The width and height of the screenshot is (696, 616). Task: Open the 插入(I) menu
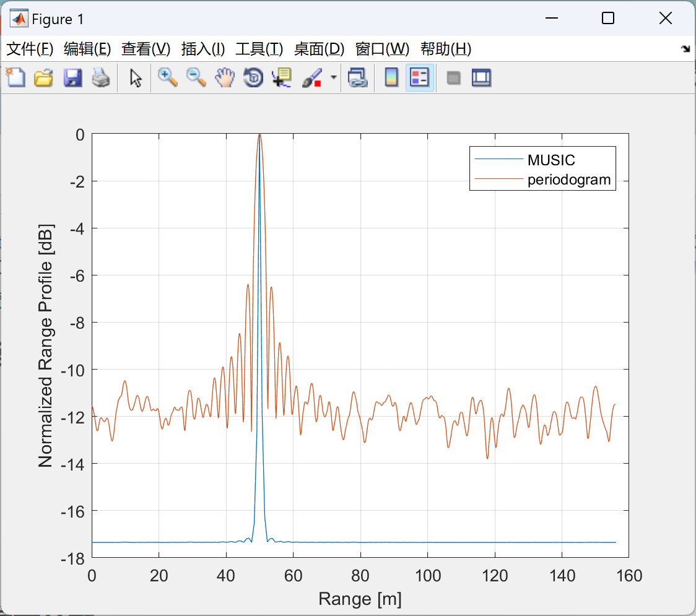(x=203, y=49)
